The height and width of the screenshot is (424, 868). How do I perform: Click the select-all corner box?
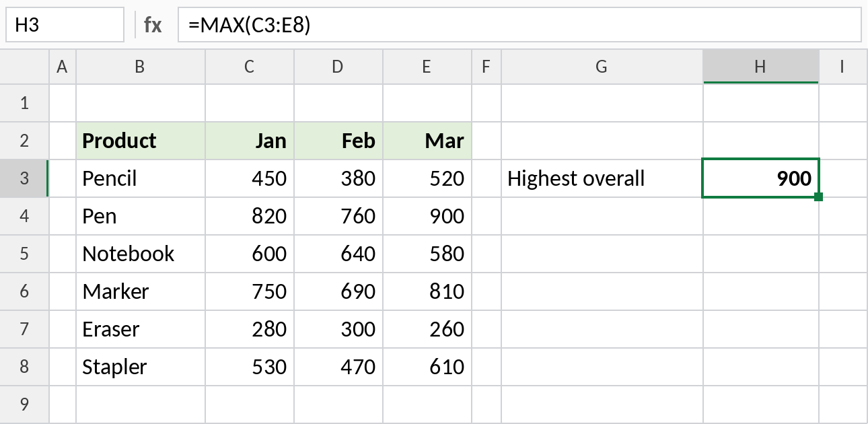24,67
